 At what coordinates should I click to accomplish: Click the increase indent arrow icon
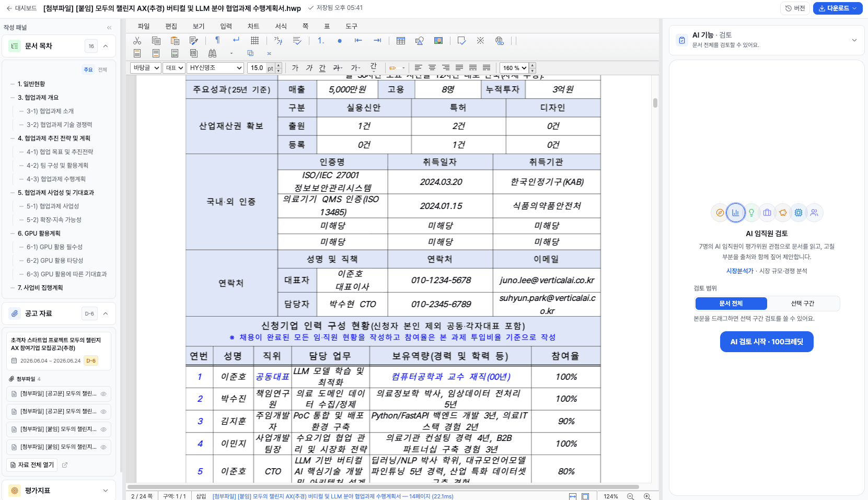point(377,41)
